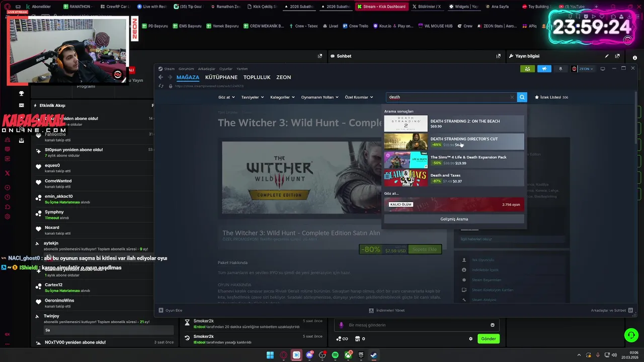644x362 pixels.
Task: Click the green Gönder send button
Action: click(489, 339)
